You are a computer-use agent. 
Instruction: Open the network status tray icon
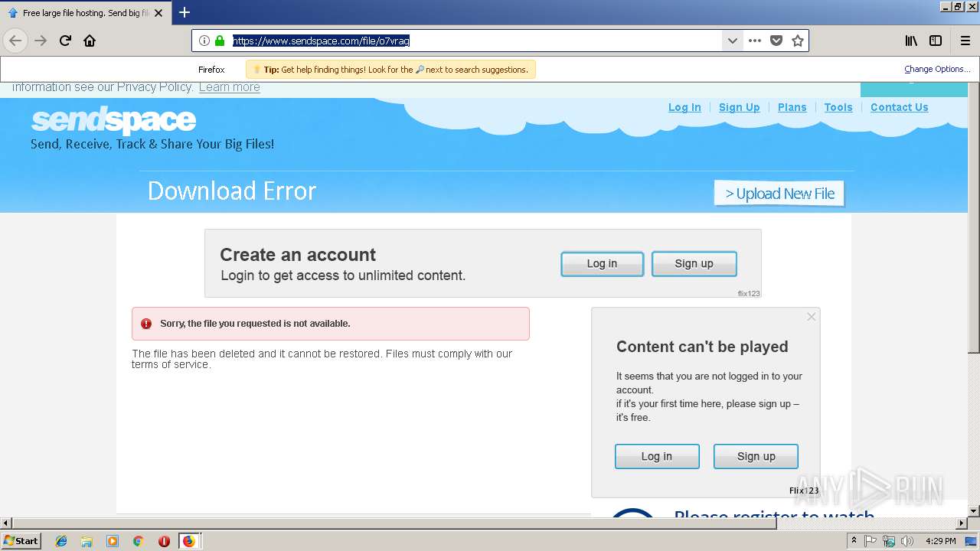pos(889,541)
